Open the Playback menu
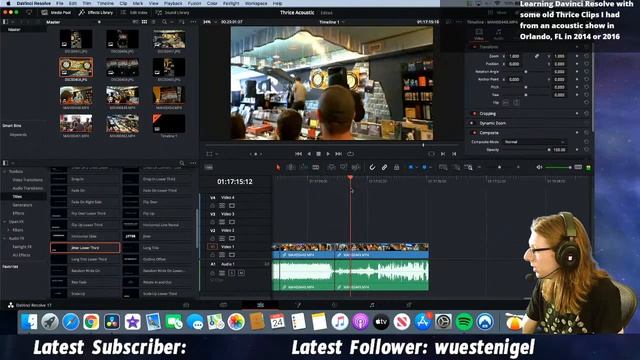 [x=173, y=3]
